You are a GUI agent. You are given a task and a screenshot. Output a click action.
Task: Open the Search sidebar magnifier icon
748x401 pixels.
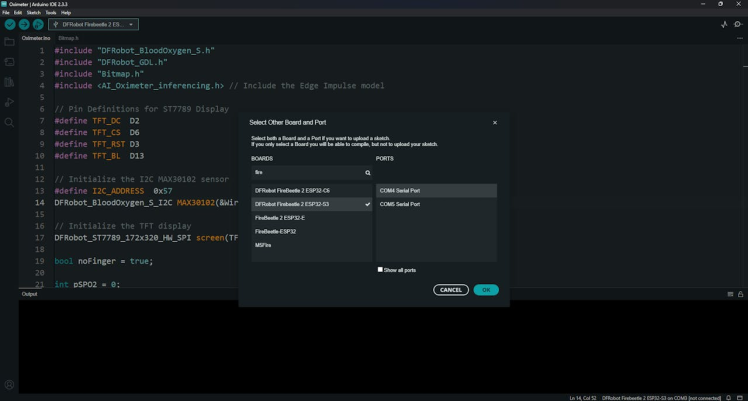click(x=9, y=122)
